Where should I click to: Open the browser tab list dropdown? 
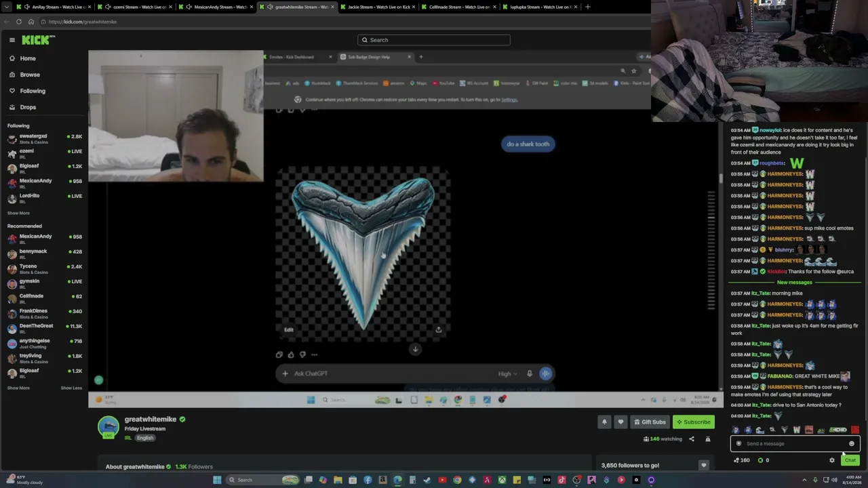[5, 7]
